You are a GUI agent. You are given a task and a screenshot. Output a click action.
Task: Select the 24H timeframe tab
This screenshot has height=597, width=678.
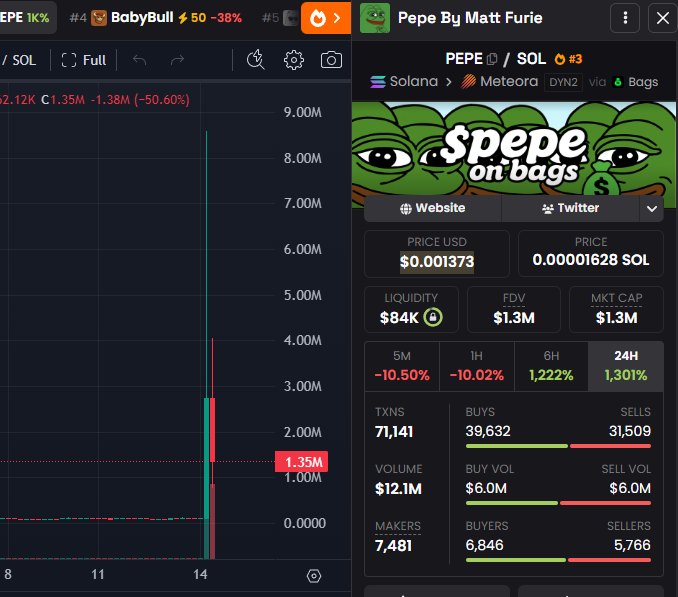click(626, 366)
